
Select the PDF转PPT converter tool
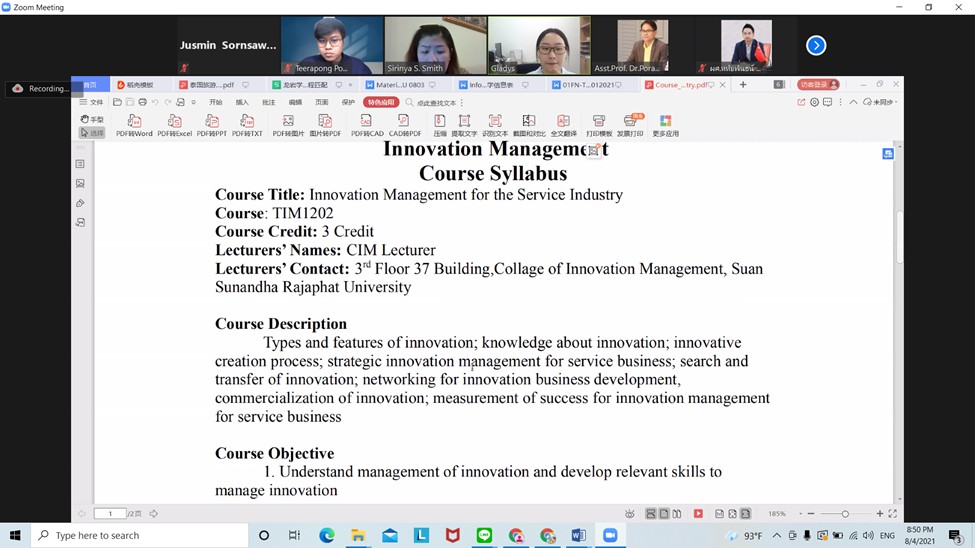click(212, 124)
